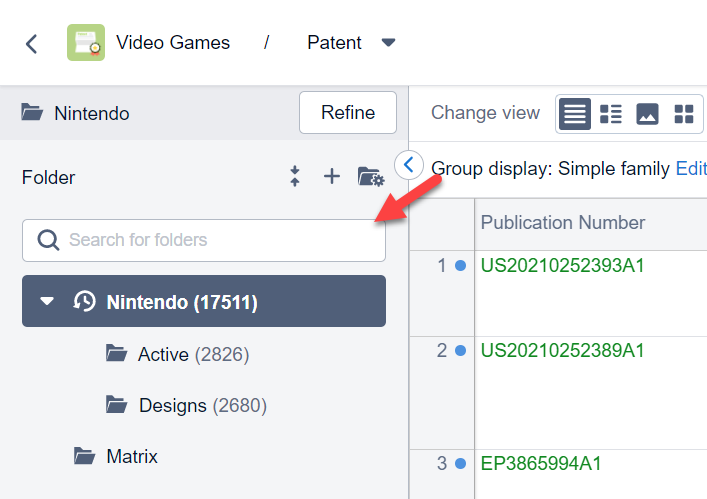Open the Matrix folder

131,457
